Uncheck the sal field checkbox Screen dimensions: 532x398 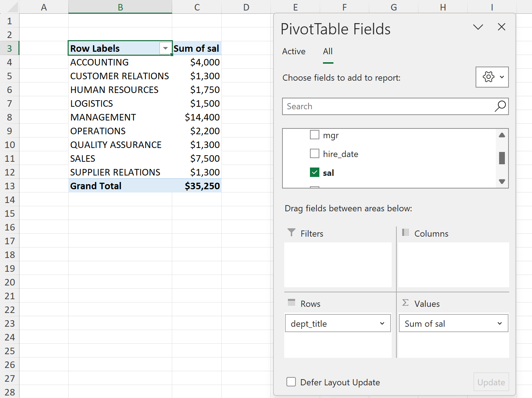pyautogui.click(x=314, y=172)
